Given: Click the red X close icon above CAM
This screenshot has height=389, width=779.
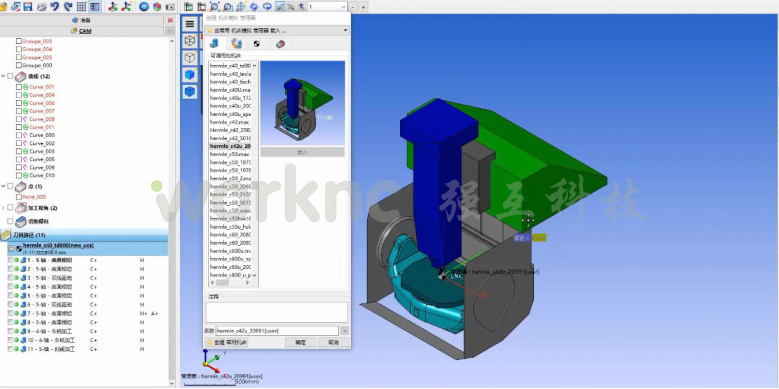Looking at the screenshot, I should 170,20.
